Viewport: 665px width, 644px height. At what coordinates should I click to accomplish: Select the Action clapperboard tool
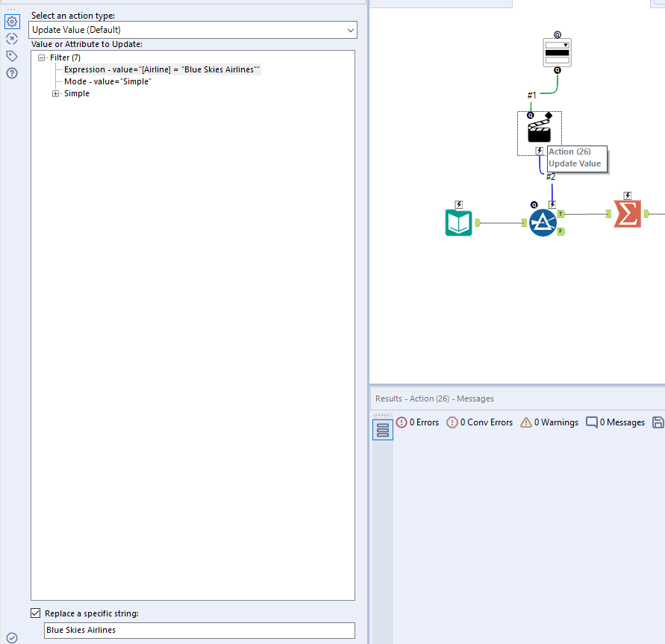[x=539, y=131]
